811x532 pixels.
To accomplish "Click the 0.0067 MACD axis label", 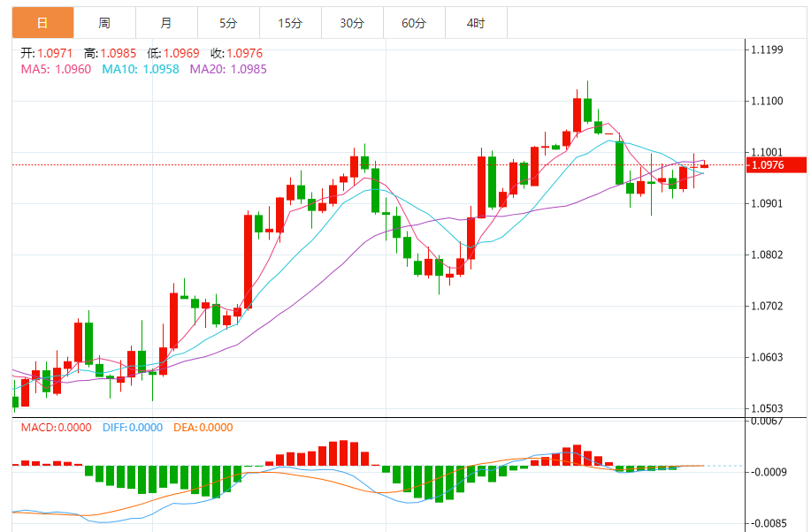I will 767,422.
